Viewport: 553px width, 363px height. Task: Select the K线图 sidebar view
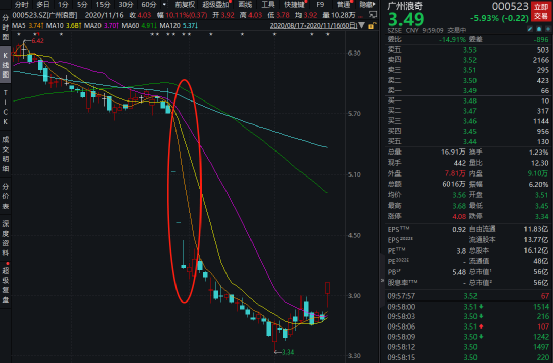pos(6,65)
